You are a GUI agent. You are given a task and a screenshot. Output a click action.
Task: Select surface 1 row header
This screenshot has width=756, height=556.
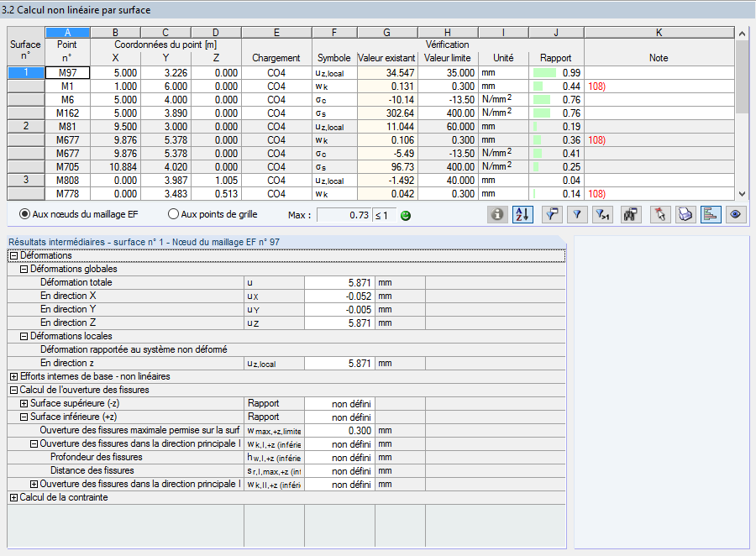click(x=26, y=73)
